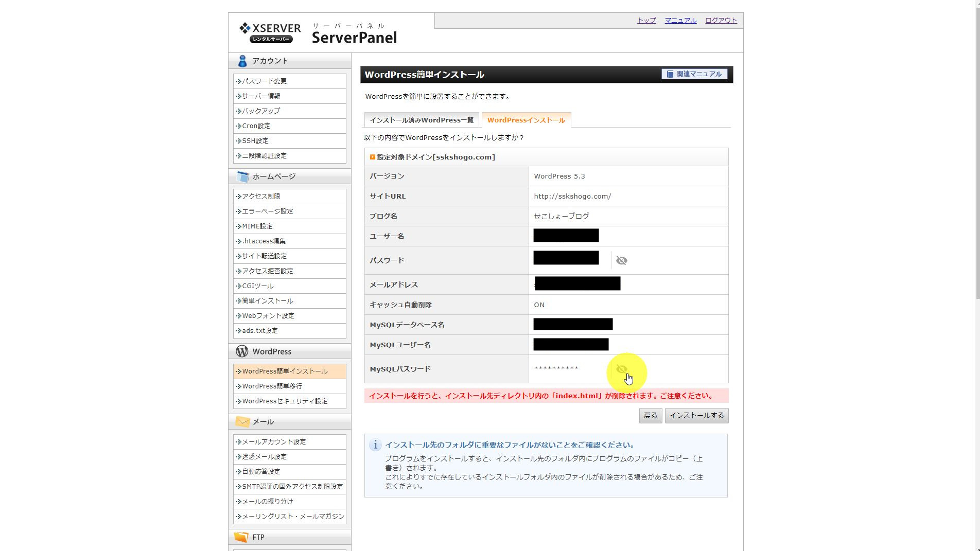
Task: Click the XSERVER logo
Action: point(270,32)
